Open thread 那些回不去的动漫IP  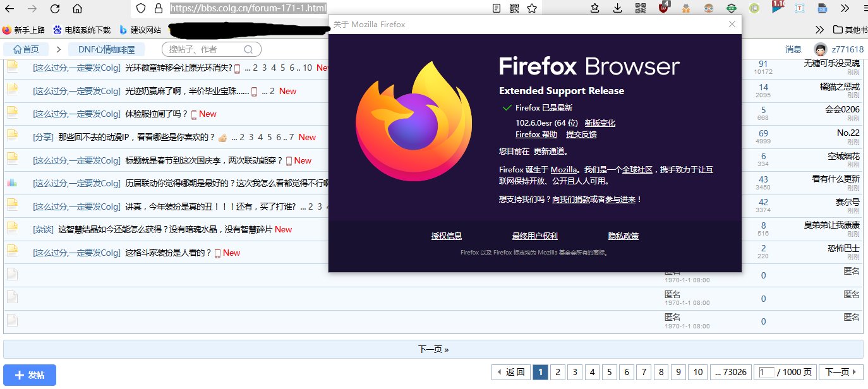pyautogui.click(x=136, y=137)
